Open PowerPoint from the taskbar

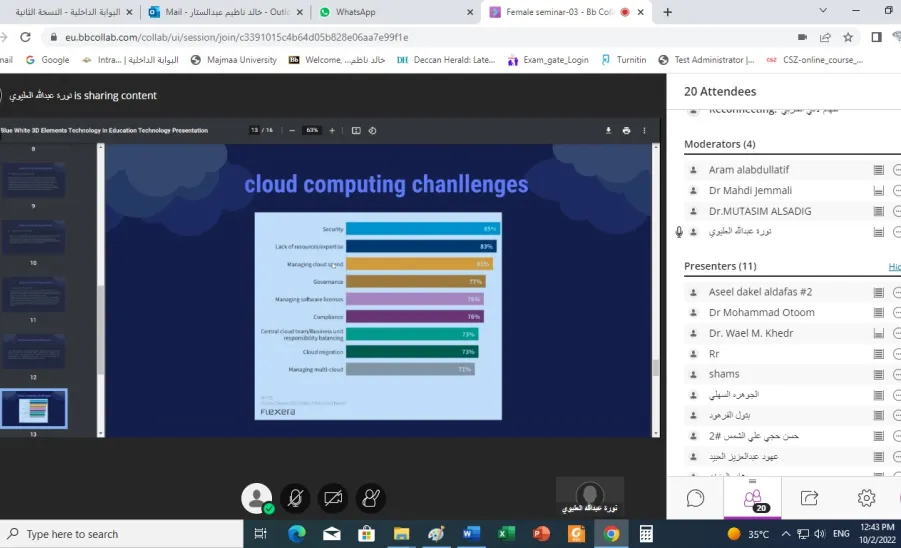(541, 534)
